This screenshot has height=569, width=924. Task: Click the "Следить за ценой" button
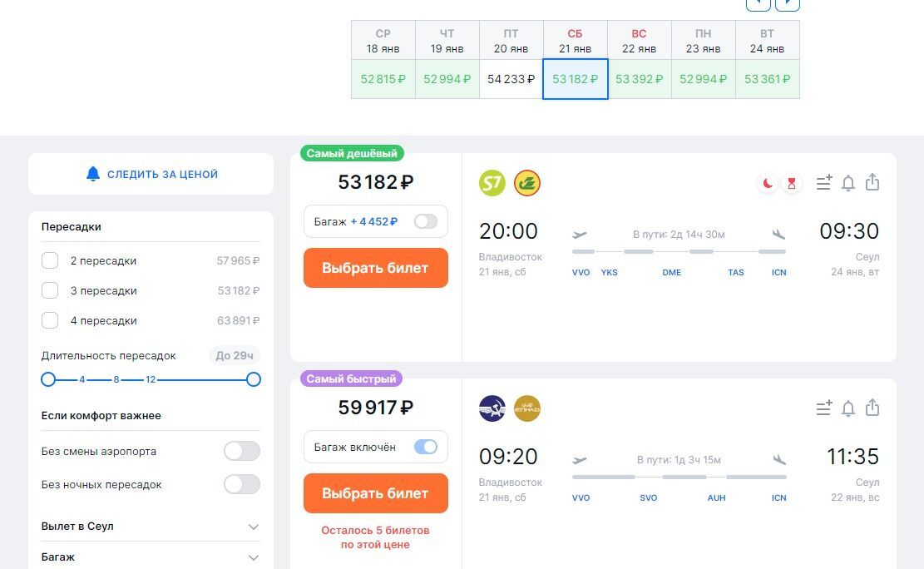[151, 175]
